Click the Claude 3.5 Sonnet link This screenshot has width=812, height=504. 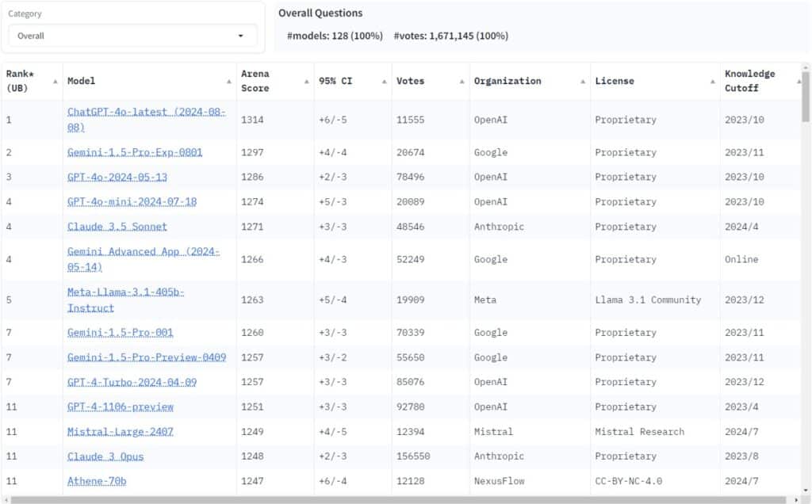[x=117, y=227]
